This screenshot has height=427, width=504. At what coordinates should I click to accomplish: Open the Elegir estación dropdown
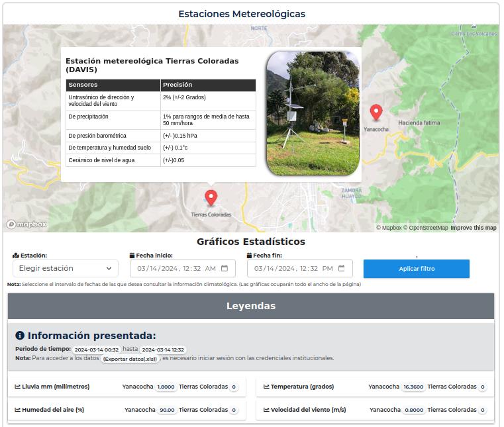[x=66, y=268]
